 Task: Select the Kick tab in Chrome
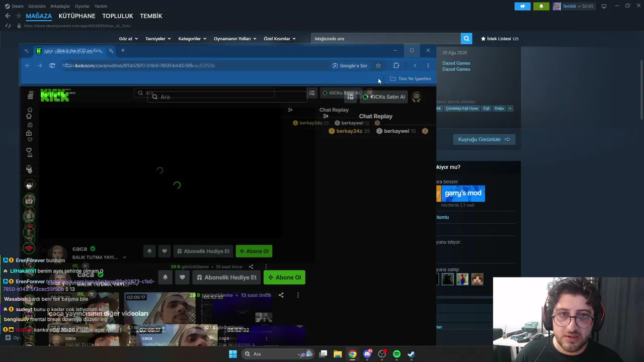point(73,51)
